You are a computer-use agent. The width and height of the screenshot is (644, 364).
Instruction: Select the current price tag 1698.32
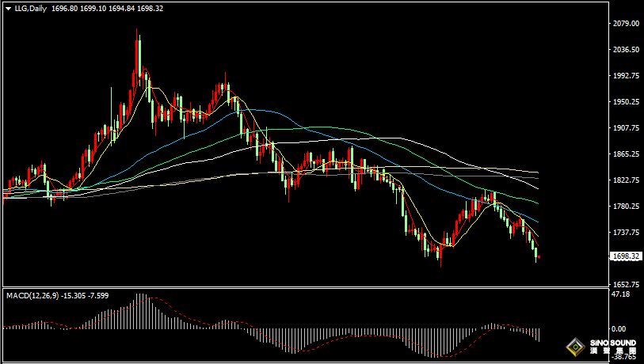pos(627,256)
